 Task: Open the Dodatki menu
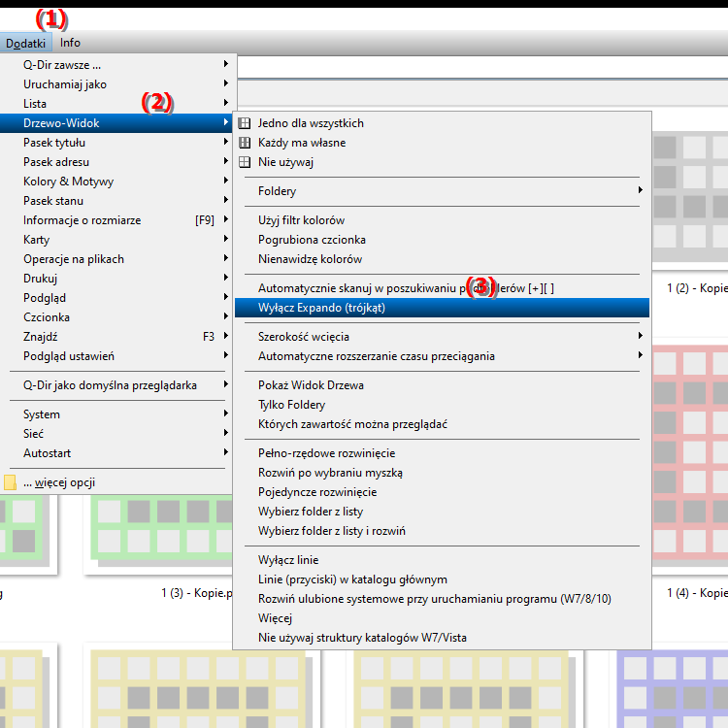tap(25, 43)
